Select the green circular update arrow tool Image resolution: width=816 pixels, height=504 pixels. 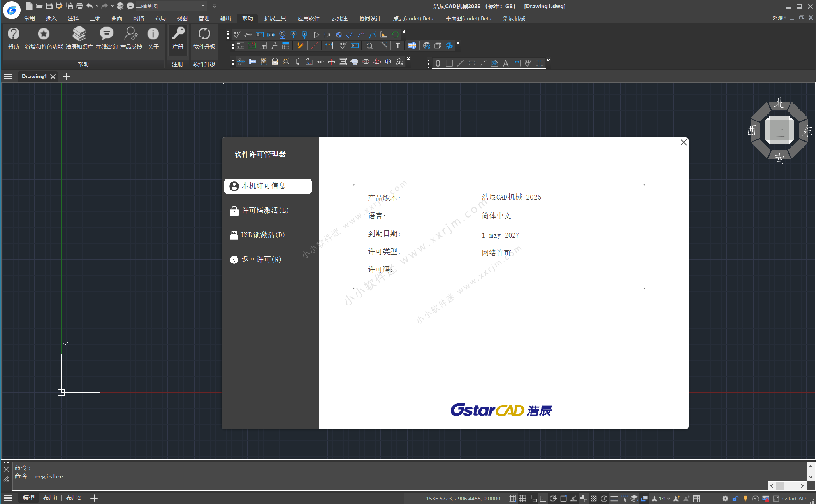(395, 35)
